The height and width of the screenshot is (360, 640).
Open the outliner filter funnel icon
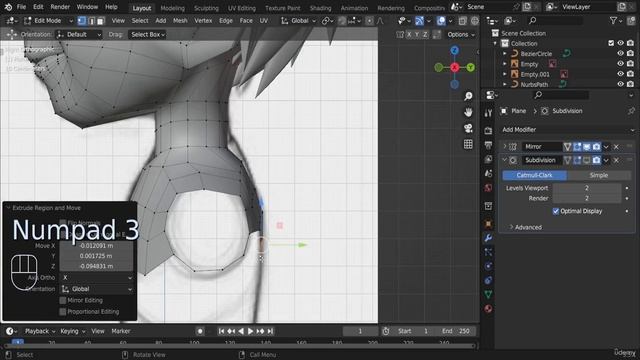613,20
